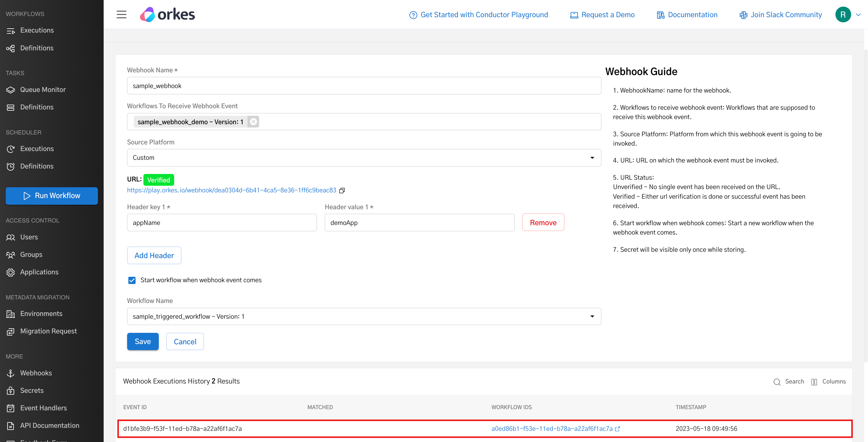Select the Groups sidebar icon
Image resolution: width=868 pixels, height=442 pixels.
click(11, 254)
